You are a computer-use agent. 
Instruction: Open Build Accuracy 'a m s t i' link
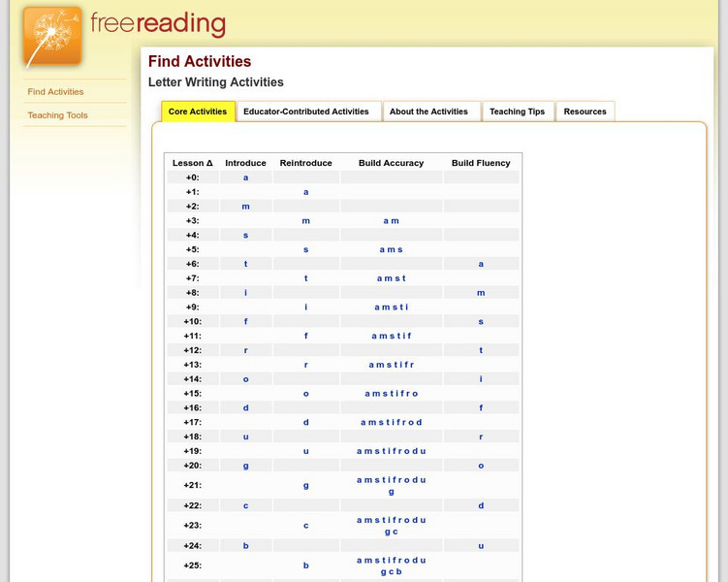coord(392,307)
